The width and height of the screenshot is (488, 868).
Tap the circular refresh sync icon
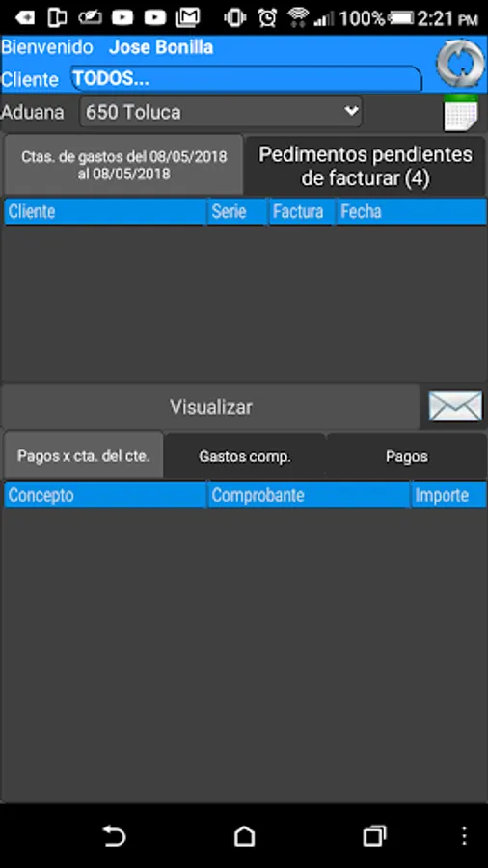[x=460, y=64]
